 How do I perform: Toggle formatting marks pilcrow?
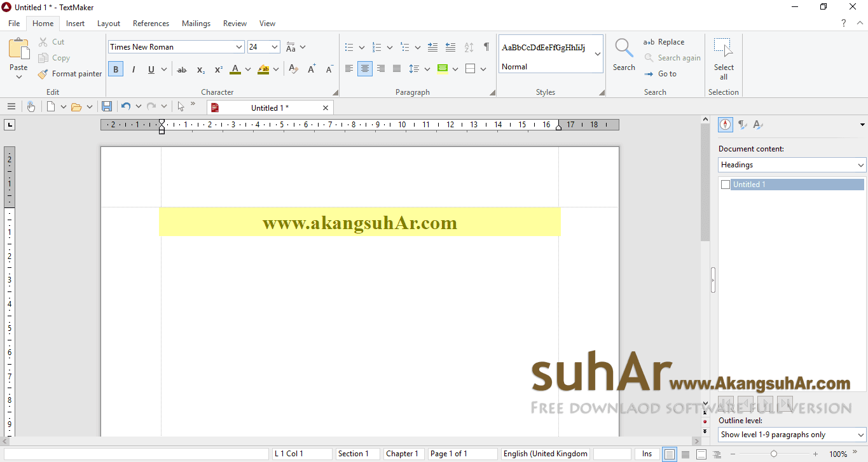486,47
